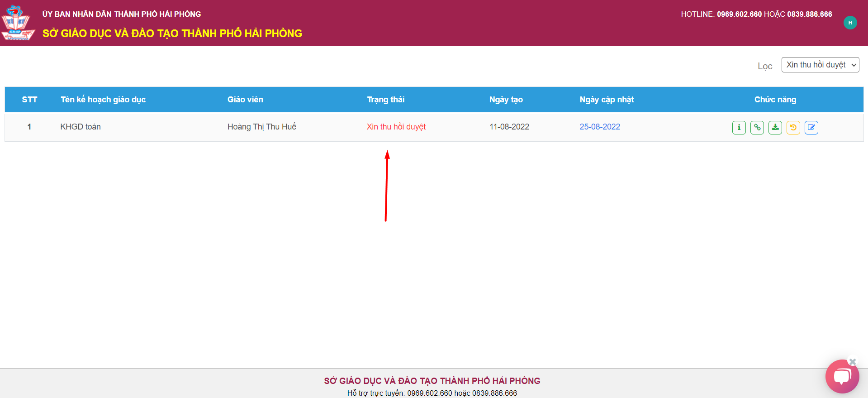Select the status text Xin thu hồi duyệt in table
The width and height of the screenshot is (868, 398).
[x=396, y=127]
